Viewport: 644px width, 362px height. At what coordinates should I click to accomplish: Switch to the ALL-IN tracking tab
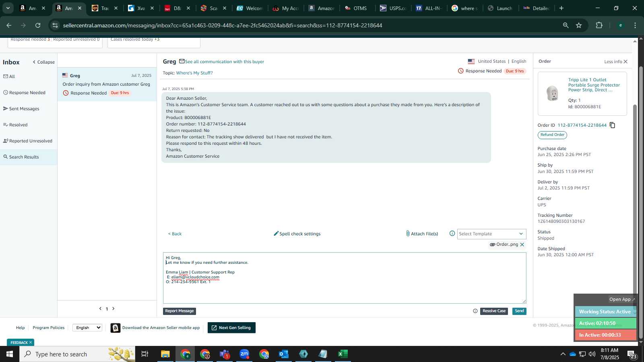click(429, 8)
